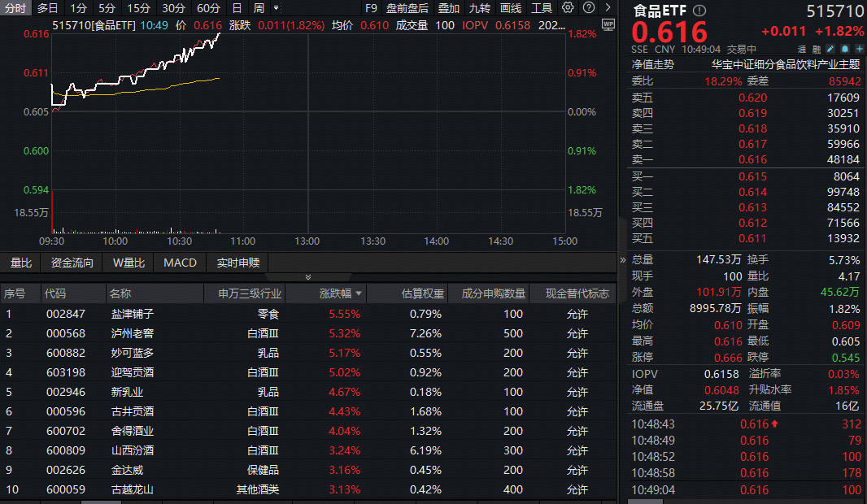Click the settings gear icon in top toolbar
Screen dimensions: 867x504
click(568, 8)
